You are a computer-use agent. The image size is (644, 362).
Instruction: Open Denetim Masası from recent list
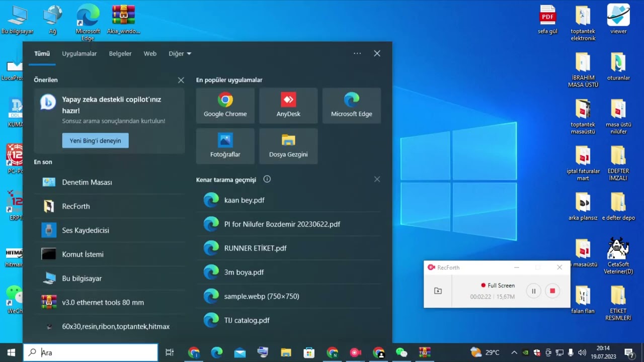pos(109,182)
